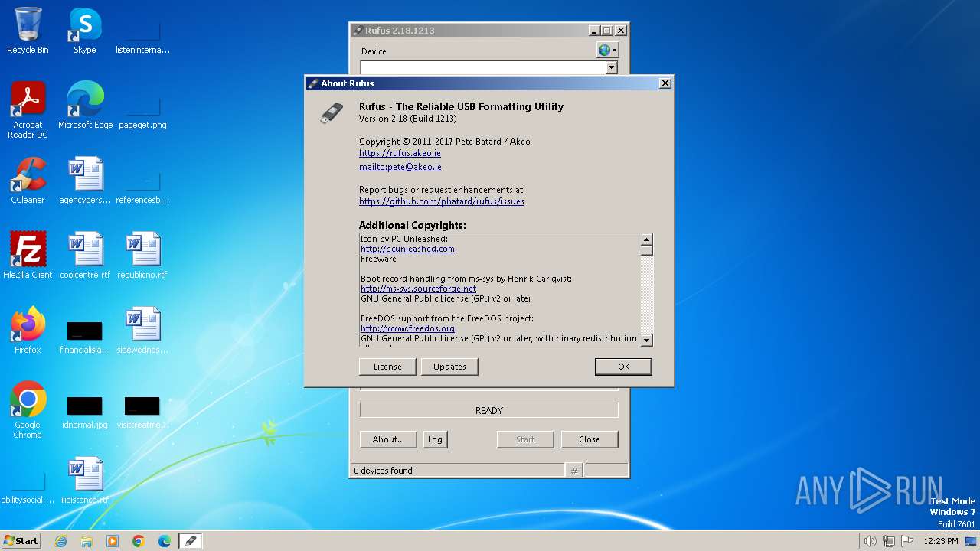Click mailto:pete@akeo.ie link

click(x=400, y=167)
